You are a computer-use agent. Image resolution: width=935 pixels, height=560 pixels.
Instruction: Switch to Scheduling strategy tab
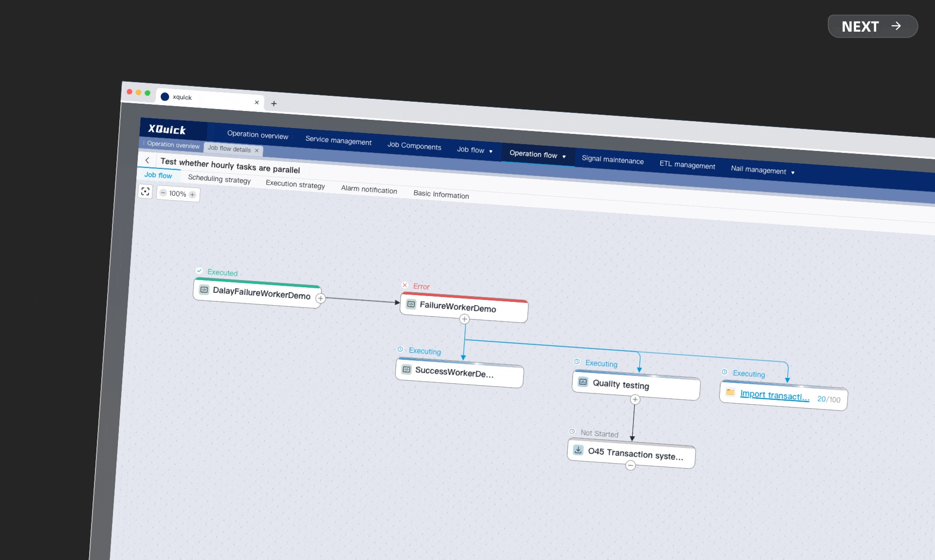coord(219,179)
